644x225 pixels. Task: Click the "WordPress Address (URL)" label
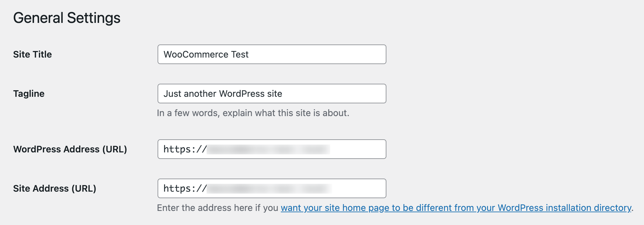pyautogui.click(x=71, y=149)
